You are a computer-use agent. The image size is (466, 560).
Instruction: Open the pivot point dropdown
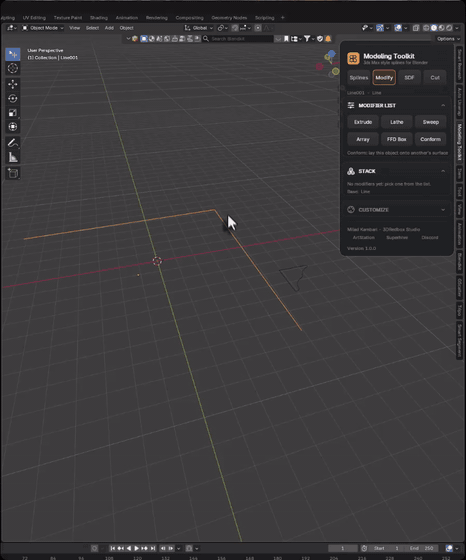(223, 28)
